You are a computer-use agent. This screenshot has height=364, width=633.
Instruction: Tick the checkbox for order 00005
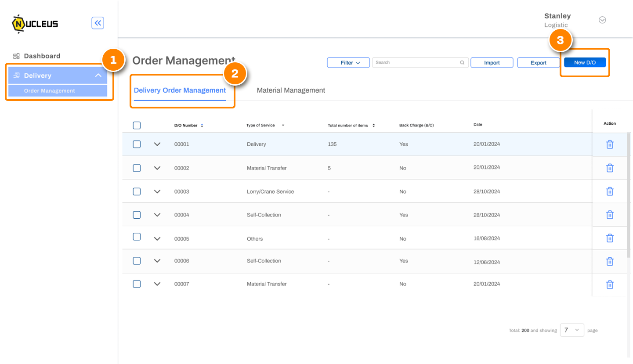[x=137, y=237]
